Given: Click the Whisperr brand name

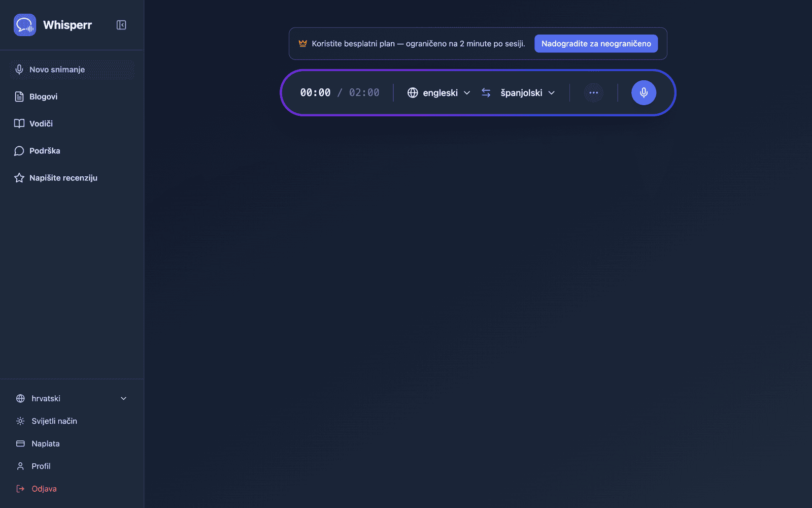Looking at the screenshot, I should tap(67, 25).
